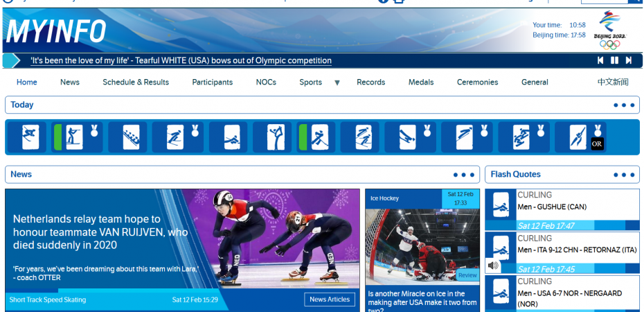Click the OR record badge on Speed Skating
The image size is (644, 312).
(x=597, y=144)
